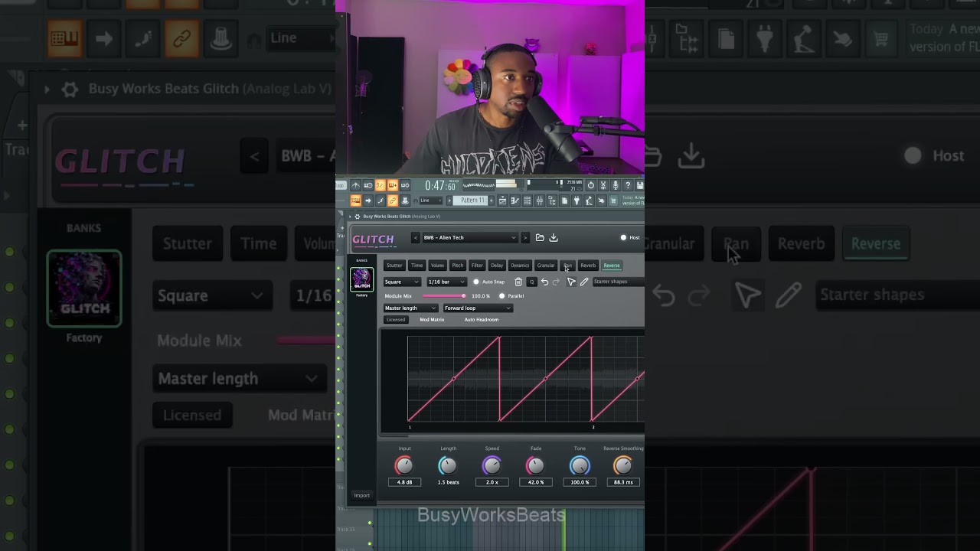Click the 88.3 ms value field
This screenshot has height=551, width=980.
pyautogui.click(x=623, y=482)
